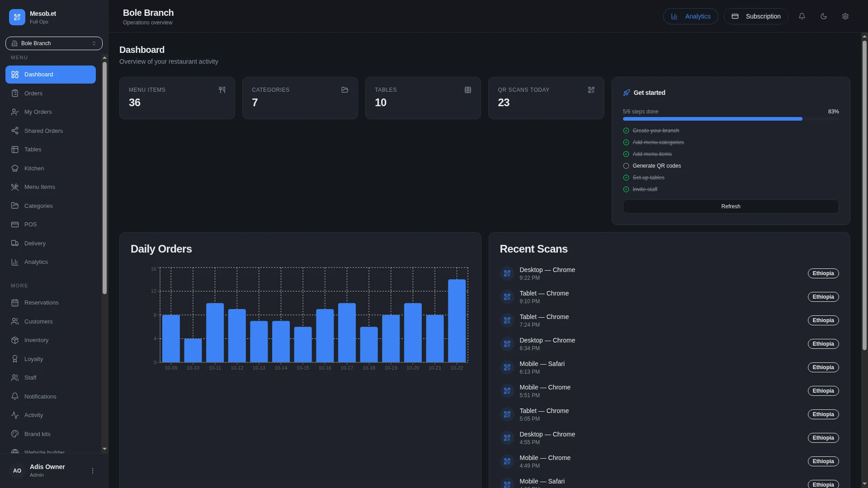Click the Get started rocket icon
This screenshot has height=488, width=868.
click(x=627, y=93)
